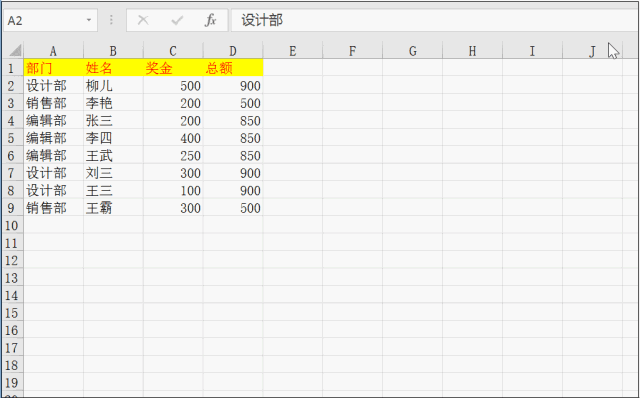The width and height of the screenshot is (640, 398).
Task: Click 编辑部 cell in row 6
Action: pyautogui.click(x=53, y=156)
